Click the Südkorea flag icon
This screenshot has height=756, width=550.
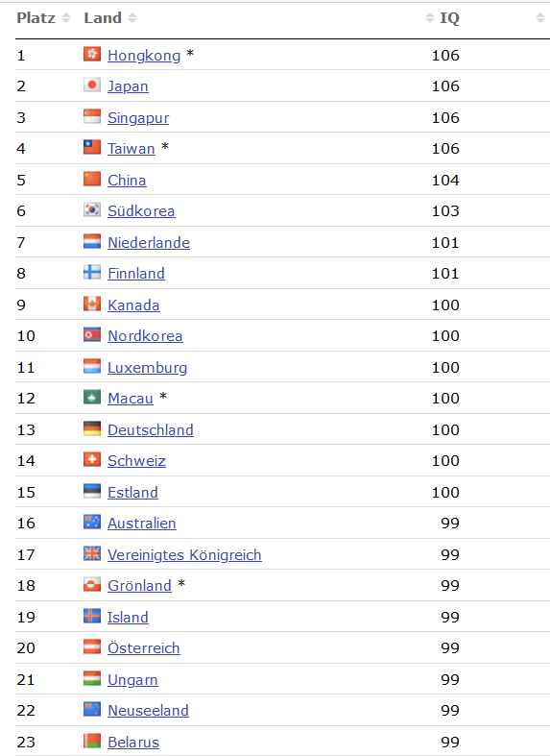point(92,209)
